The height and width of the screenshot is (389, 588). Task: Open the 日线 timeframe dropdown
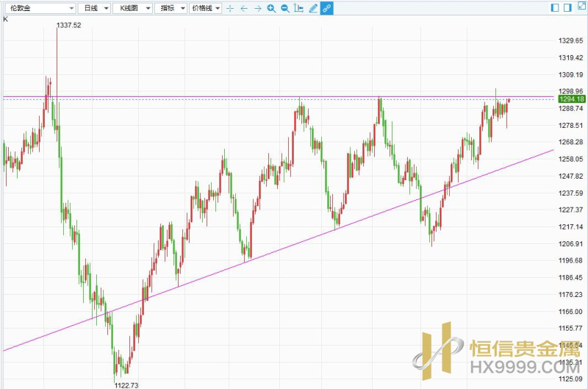click(x=94, y=8)
